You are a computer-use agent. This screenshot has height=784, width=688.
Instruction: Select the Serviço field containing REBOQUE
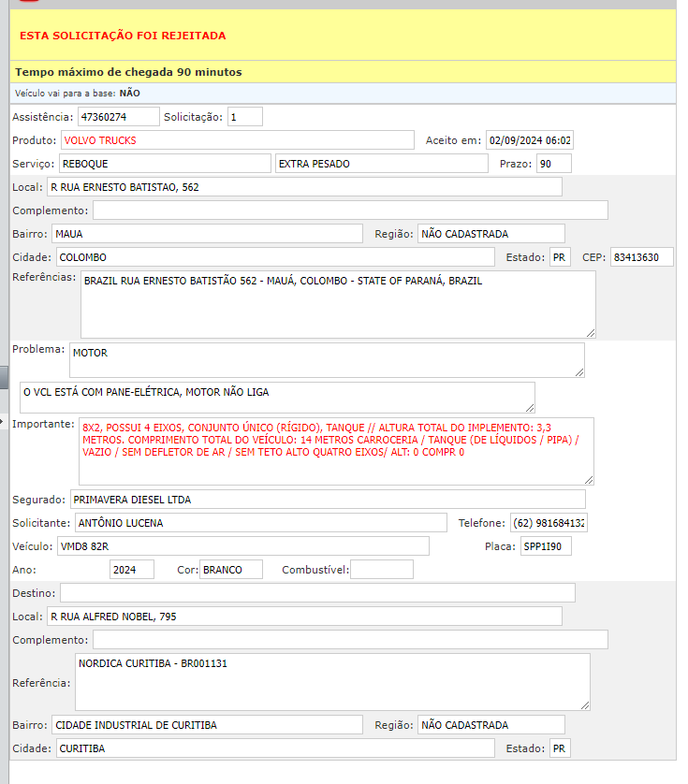164,164
